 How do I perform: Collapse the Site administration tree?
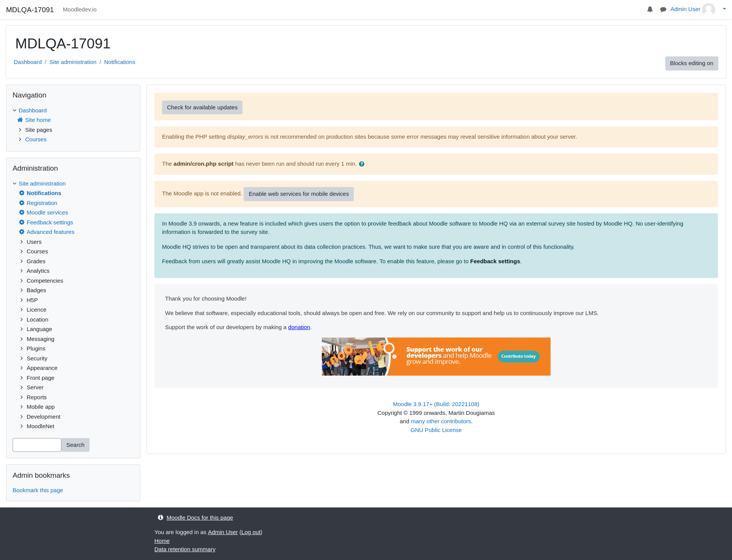[15, 184]
